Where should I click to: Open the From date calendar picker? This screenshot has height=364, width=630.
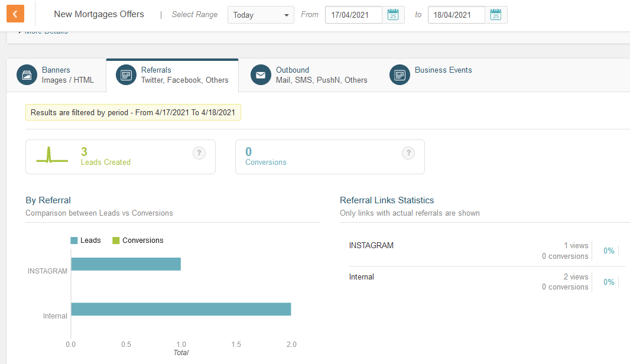tap(393, 15)
